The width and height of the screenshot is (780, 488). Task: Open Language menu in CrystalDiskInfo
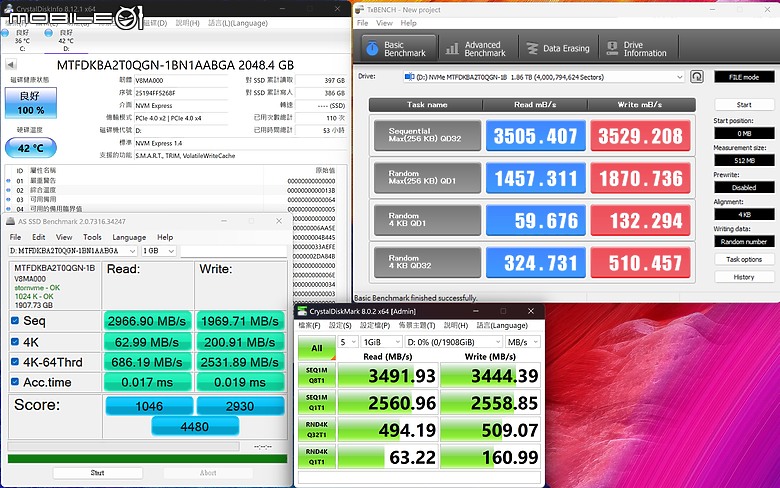[238, 23]
